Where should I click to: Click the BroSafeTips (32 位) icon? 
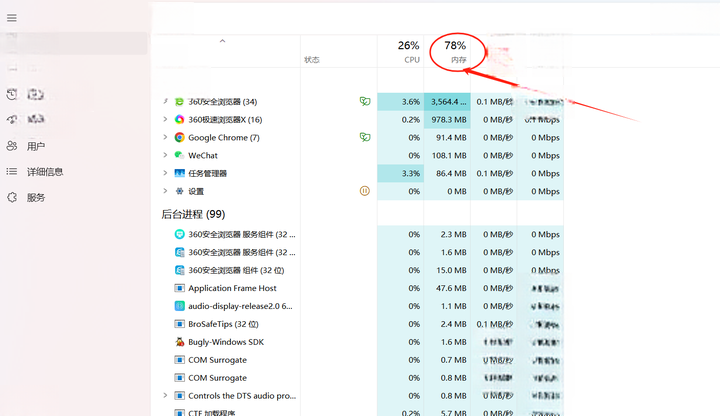[180, 324]
